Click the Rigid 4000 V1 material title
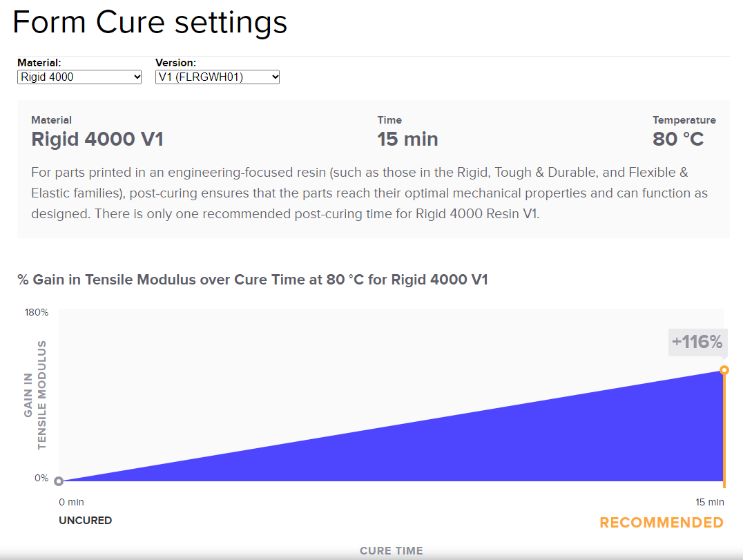Screen dimensions: 743x560 [97, 139]
